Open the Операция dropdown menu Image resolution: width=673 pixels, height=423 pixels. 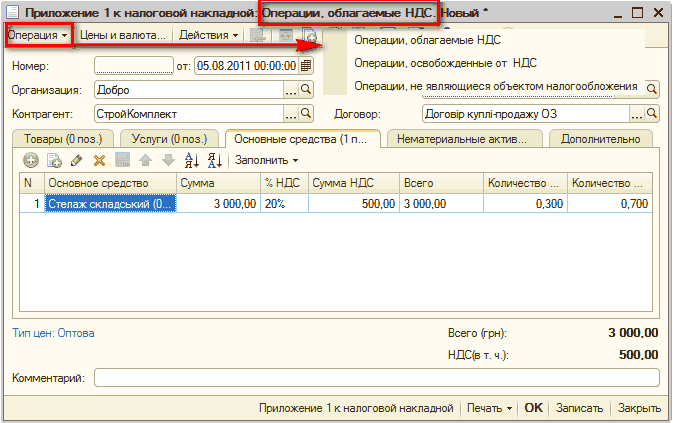click(38, 35)
